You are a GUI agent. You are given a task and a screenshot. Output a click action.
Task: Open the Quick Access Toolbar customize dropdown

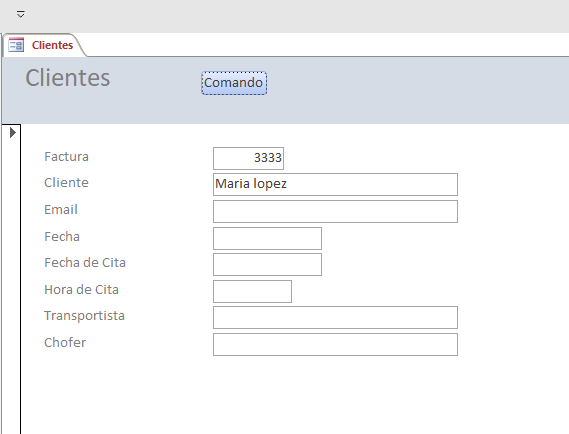(21, 14)
